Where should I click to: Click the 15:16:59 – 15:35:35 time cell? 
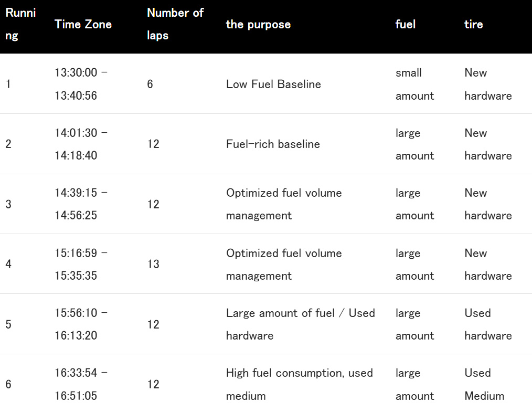click(x=81, y=264)
